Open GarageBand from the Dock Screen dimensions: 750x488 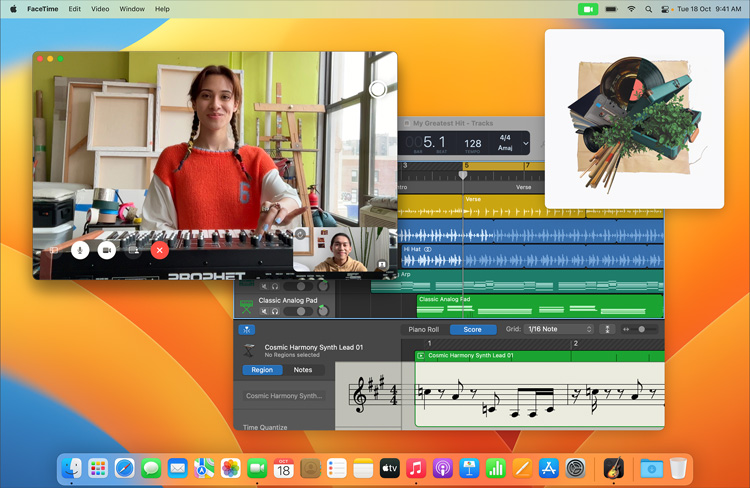coord(613,468)
